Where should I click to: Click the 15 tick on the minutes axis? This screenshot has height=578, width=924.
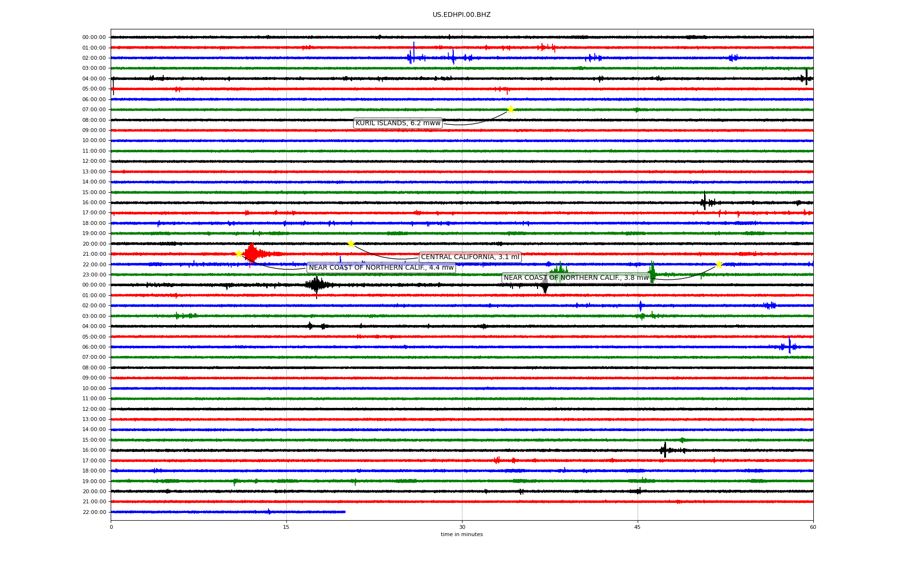(286, 527)
